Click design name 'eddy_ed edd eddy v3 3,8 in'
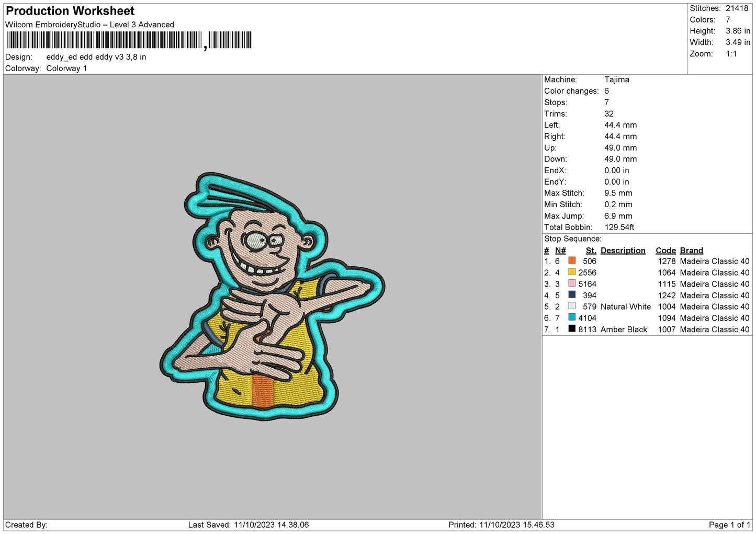Viewport: 756px width, 534px height. click(96, 57)
